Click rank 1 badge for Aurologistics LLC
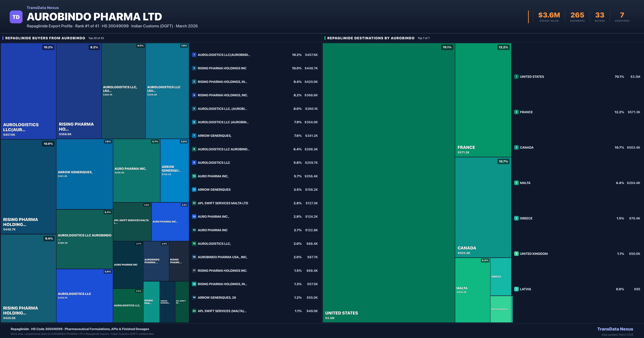The image size is (644, 338). tap(194, 55)
